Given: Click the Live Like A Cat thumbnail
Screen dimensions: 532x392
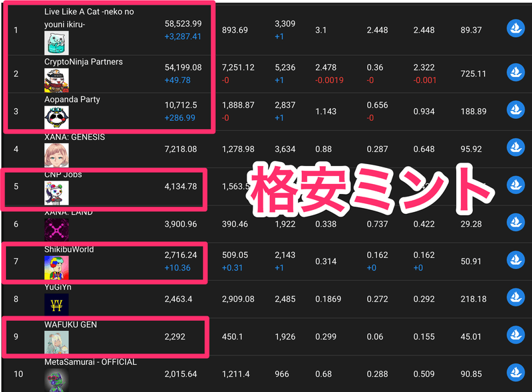Looking at the screenshot, I should [x=57, y=43].
